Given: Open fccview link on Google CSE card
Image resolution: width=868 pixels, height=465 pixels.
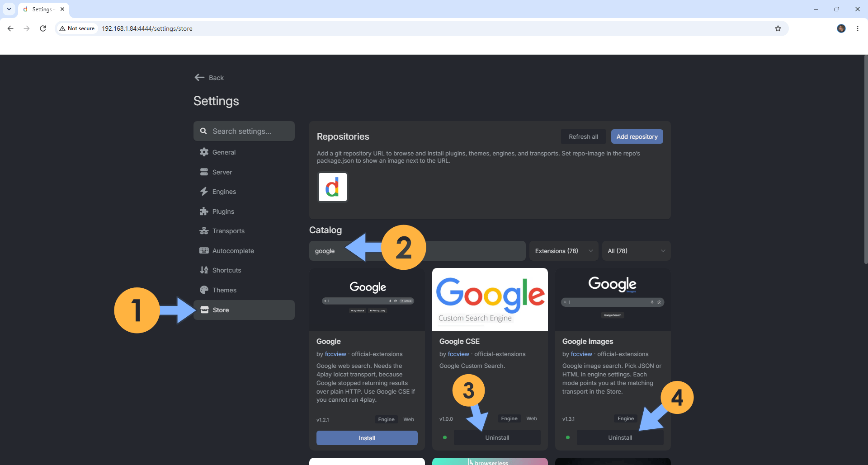Looking at the screenshot, I should coord(458,354).
